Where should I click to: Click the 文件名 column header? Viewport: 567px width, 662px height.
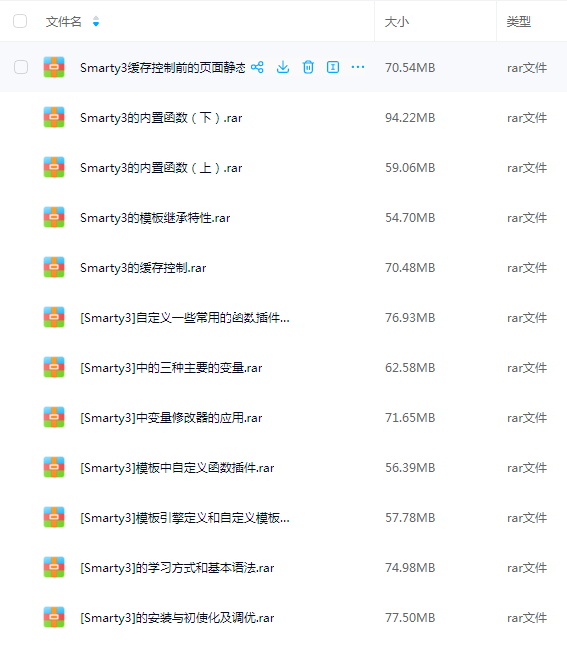63,22
